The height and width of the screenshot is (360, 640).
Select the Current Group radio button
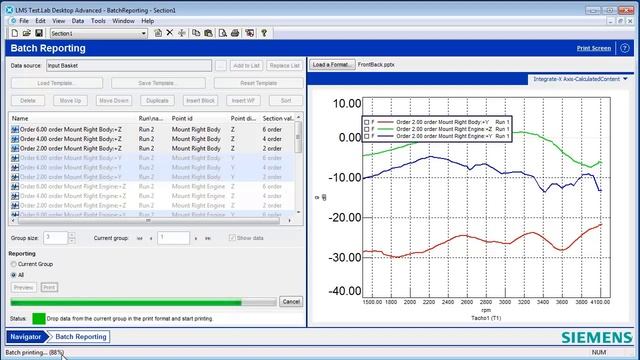[14, 264]
